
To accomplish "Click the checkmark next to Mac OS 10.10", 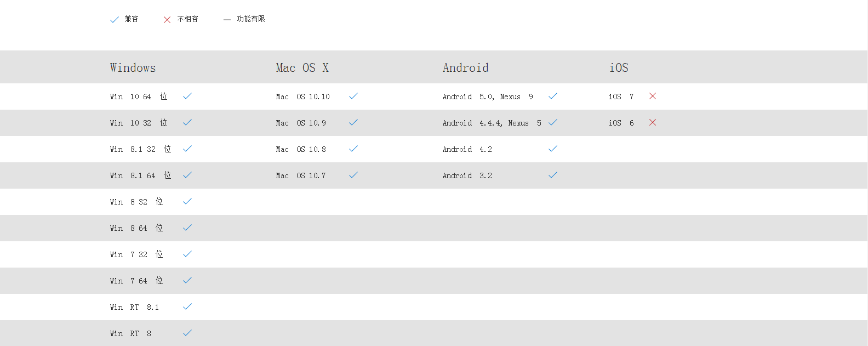I will coord(353,96).
